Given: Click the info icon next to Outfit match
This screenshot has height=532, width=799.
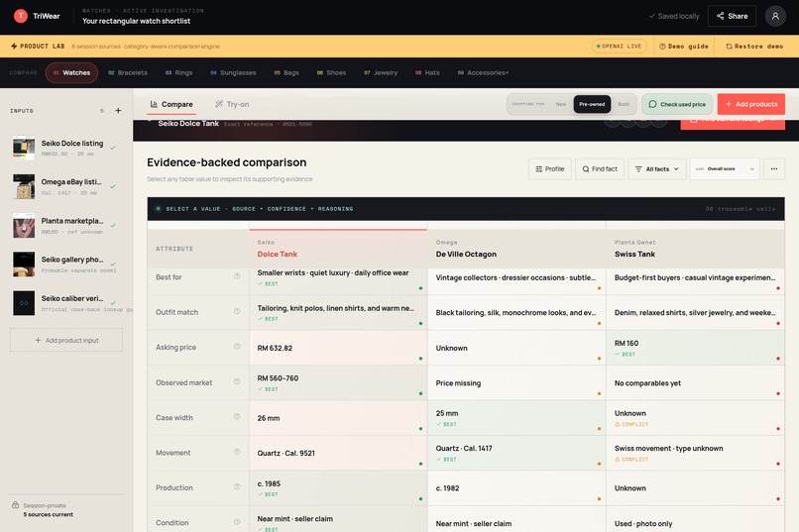Looking at the screenshot, I should click(237, 311).
